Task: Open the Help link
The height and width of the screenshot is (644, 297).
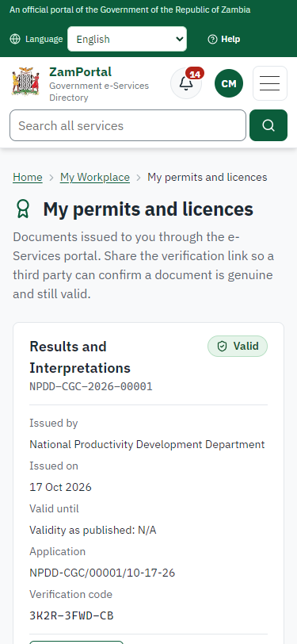Action: tap(224, 39)
